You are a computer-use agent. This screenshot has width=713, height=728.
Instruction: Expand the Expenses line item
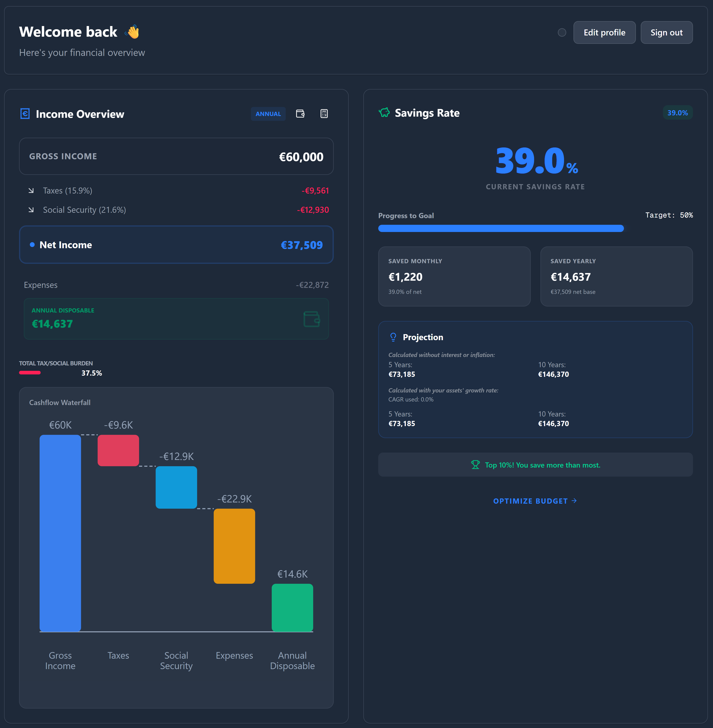(176, 285)
